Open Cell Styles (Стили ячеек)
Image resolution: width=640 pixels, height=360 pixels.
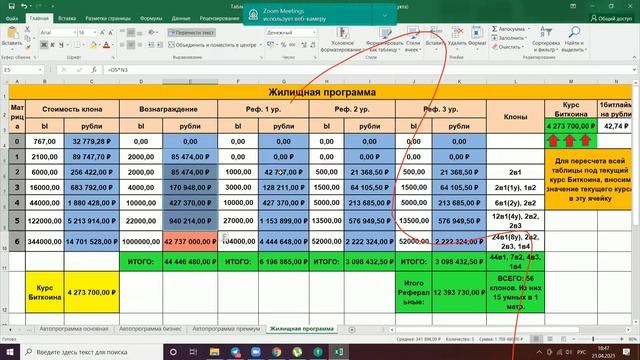[x=413, y=40]
